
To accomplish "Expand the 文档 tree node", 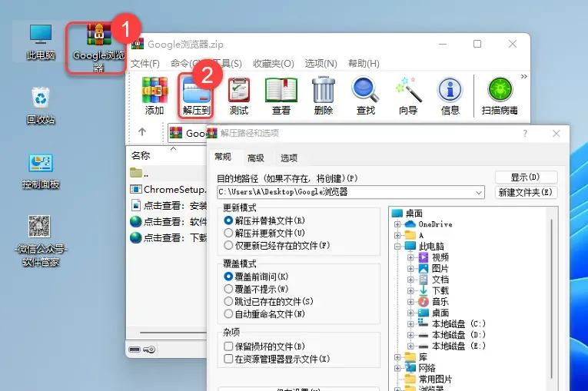I will (x=410, y=280).
